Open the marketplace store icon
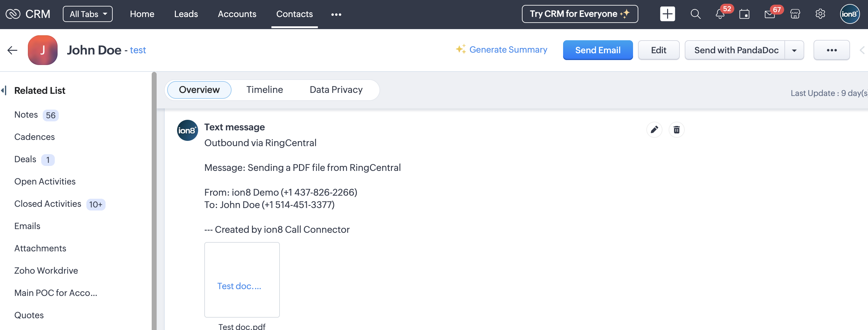Screen dimensions: 868x330 795,14
